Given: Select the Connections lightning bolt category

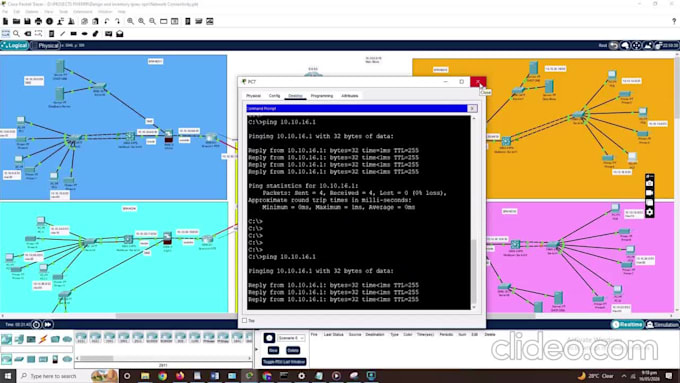Looking at the screenshot, I should pyautogui.click(x=43, y=339).
